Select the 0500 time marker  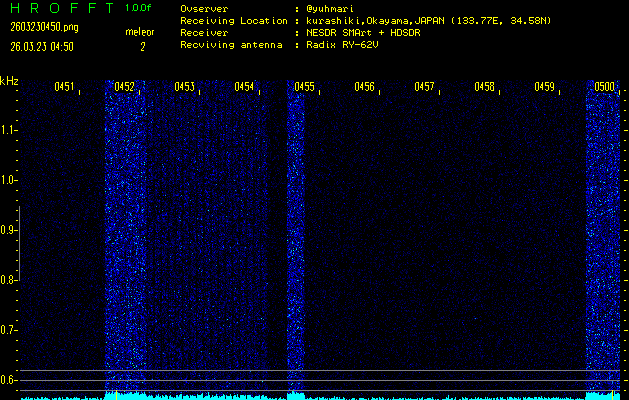point(604,87)
